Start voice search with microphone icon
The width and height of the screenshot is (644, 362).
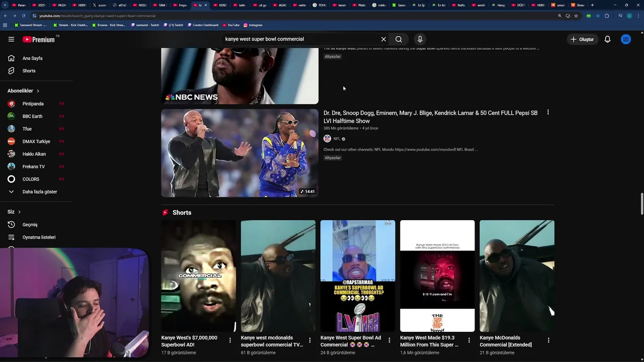click(420, 39)
